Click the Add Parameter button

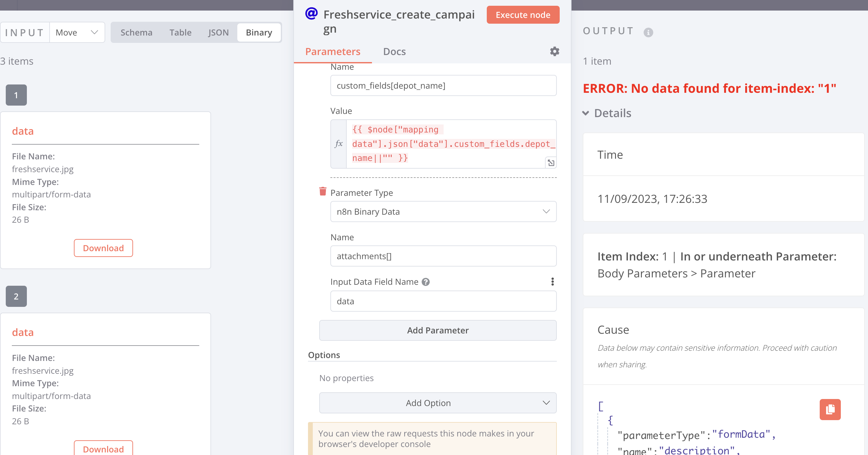pyautogui.click(x=438, y=330)
